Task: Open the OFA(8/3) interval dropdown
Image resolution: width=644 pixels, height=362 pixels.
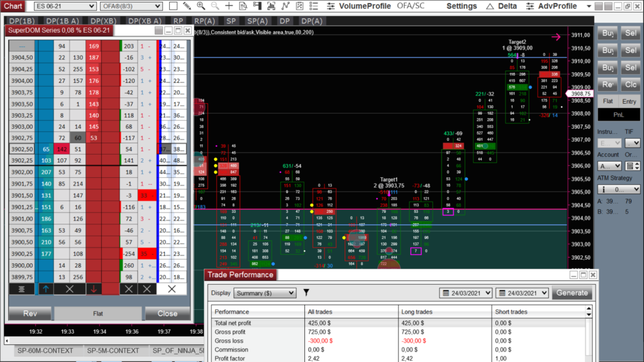Action: (131, 6)
